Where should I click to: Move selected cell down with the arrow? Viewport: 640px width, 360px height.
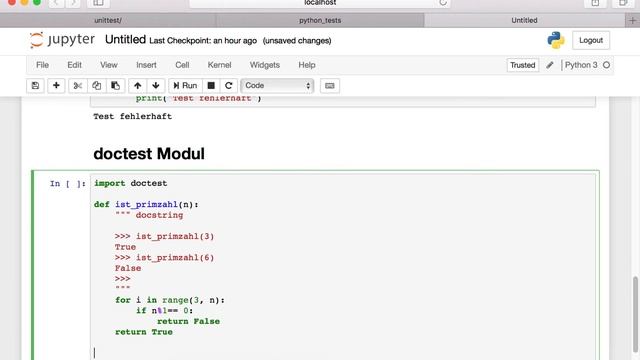(156, 86)
